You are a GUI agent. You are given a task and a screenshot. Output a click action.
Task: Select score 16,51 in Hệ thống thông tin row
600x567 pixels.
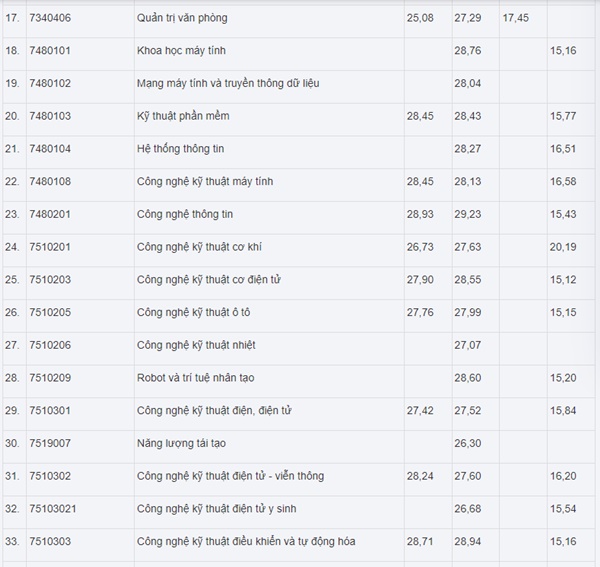563,149
